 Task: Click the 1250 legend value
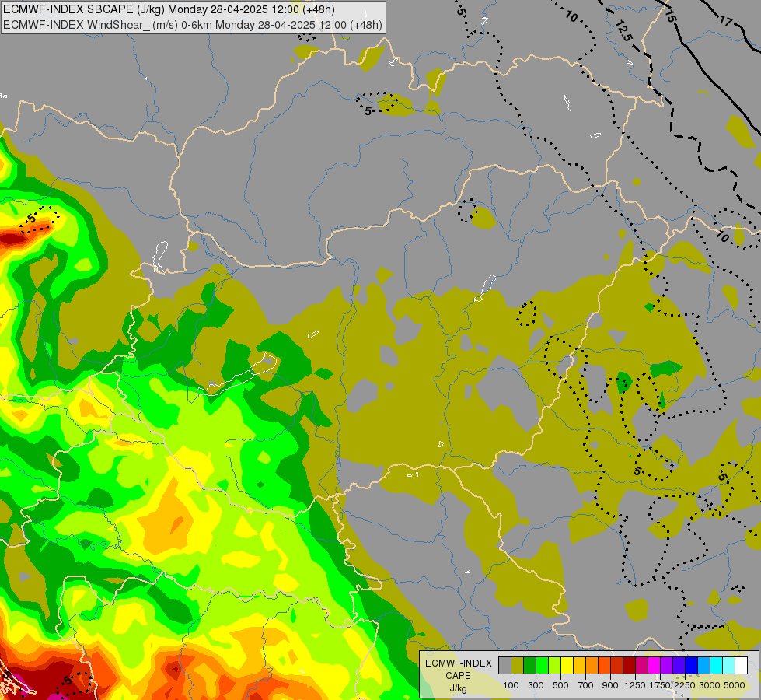click(x=635, y=685)
